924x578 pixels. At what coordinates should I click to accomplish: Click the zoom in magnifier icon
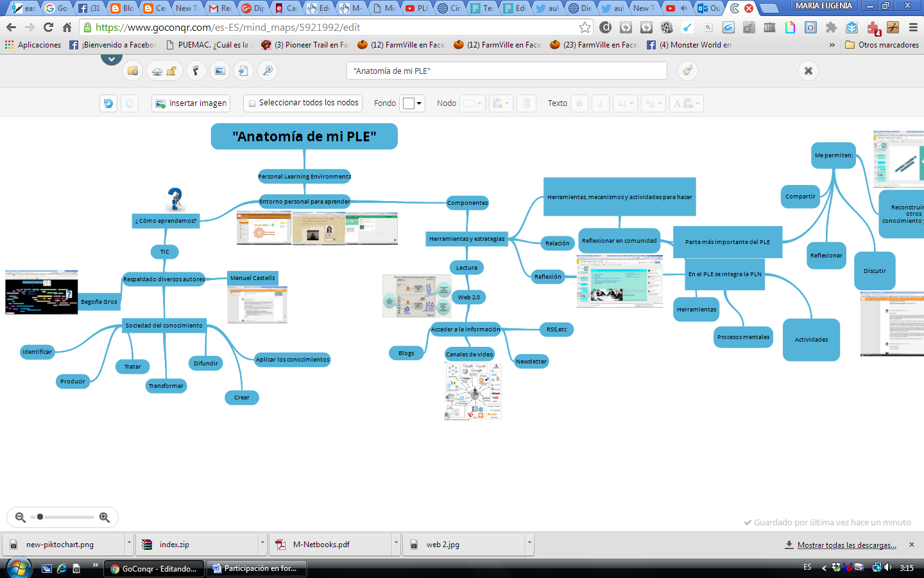105,517
